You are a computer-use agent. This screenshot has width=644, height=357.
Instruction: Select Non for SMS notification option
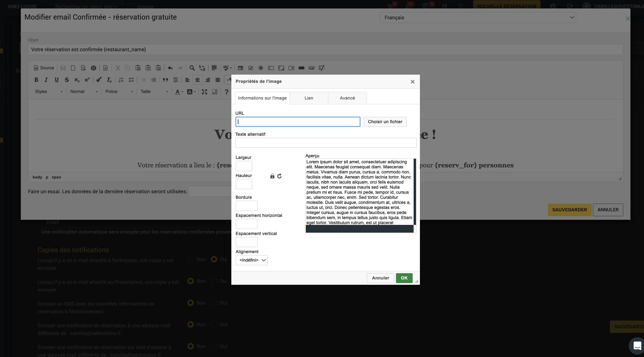[190, 303]
